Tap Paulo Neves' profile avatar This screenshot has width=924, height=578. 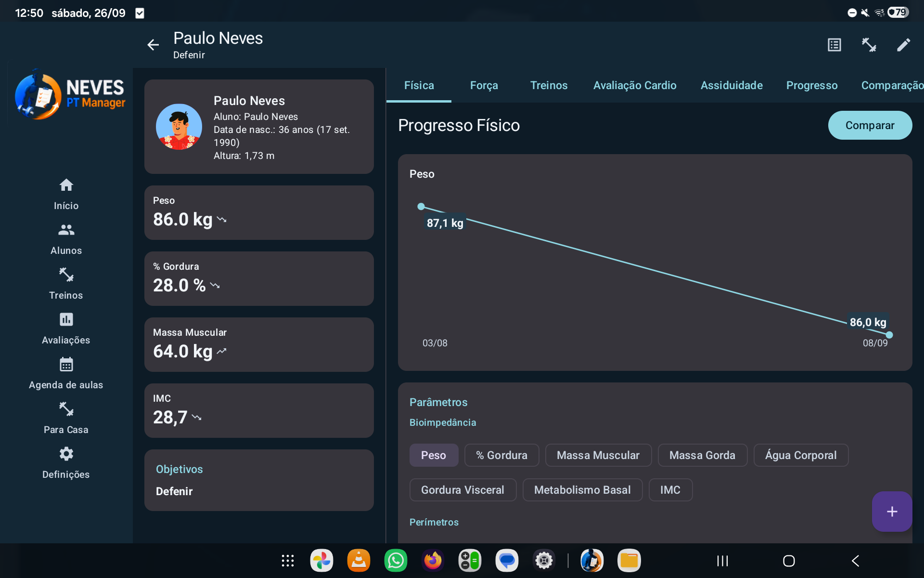click(179, 127)
